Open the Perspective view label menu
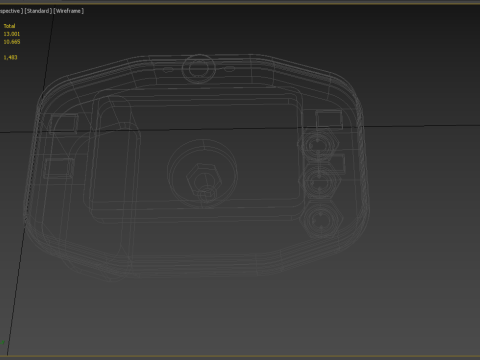The height and width of the screenshot is (360, 480). pyautogui.click(x=11, y=11)
